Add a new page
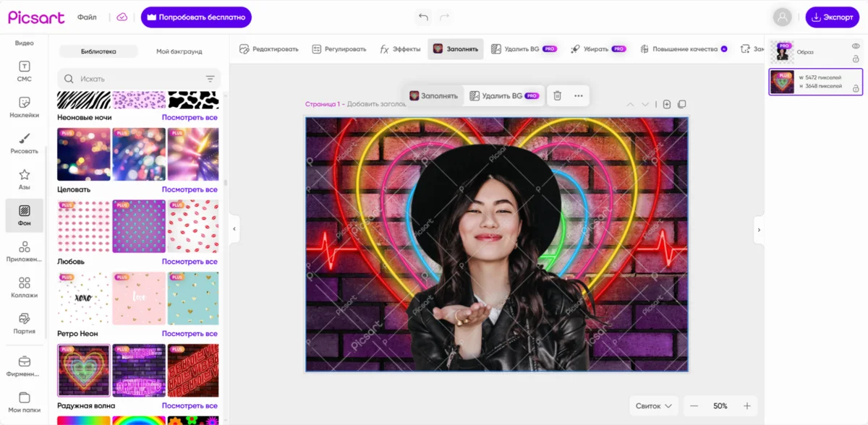868x425 pixels. (x=667, y=105)
